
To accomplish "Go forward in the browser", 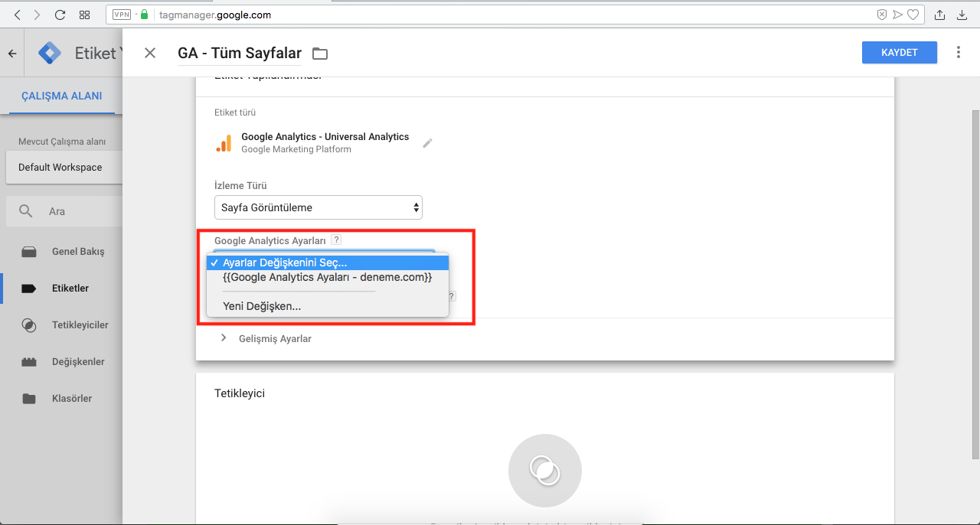I will 37,15.
